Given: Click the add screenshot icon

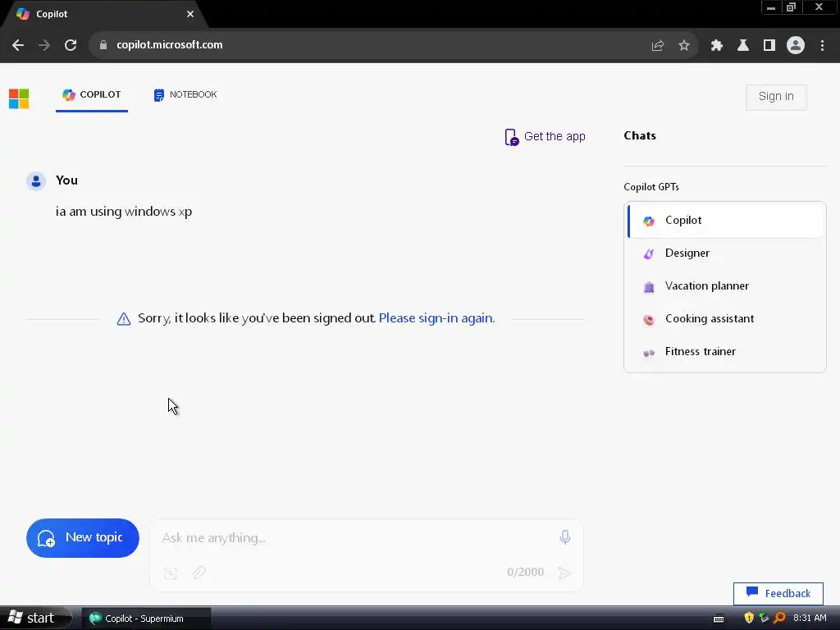Looking at the screenshot, I should click(x=171, y=573).
